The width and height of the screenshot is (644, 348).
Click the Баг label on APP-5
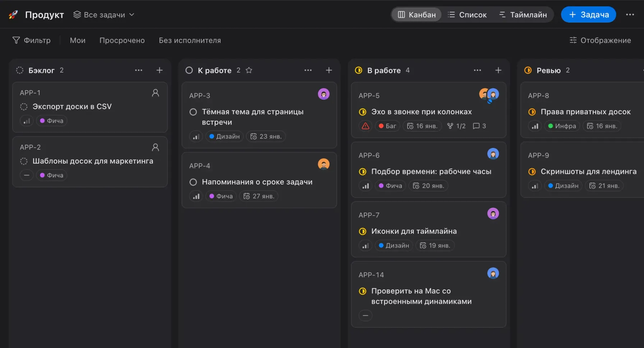[x=387, y=126]
